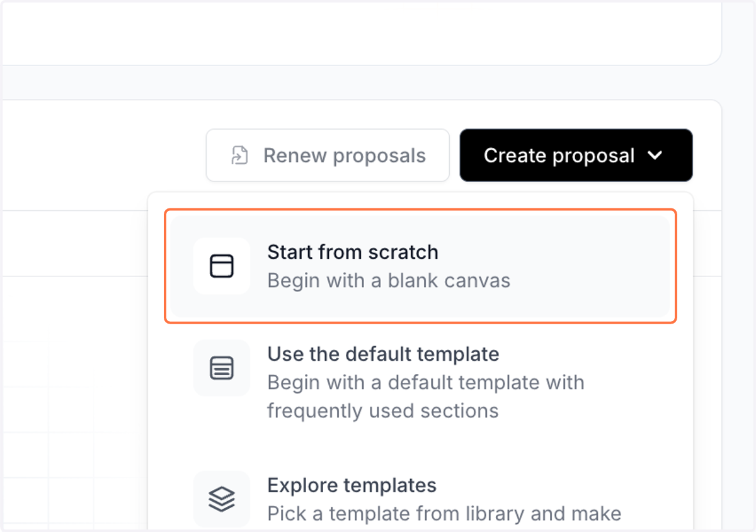Click the Renew proposals button

[328, 156]
